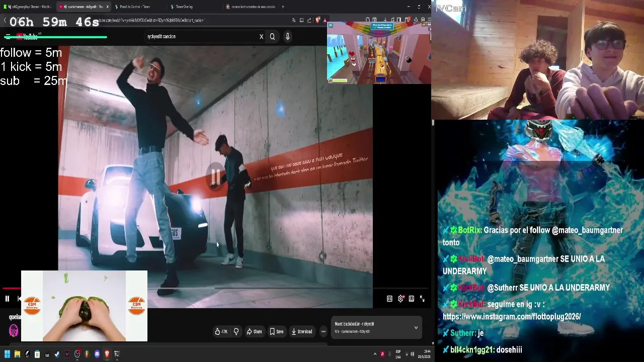Open the volume control in system tray
The width and height of the screenshot is (644, 362).
[413, 354]
